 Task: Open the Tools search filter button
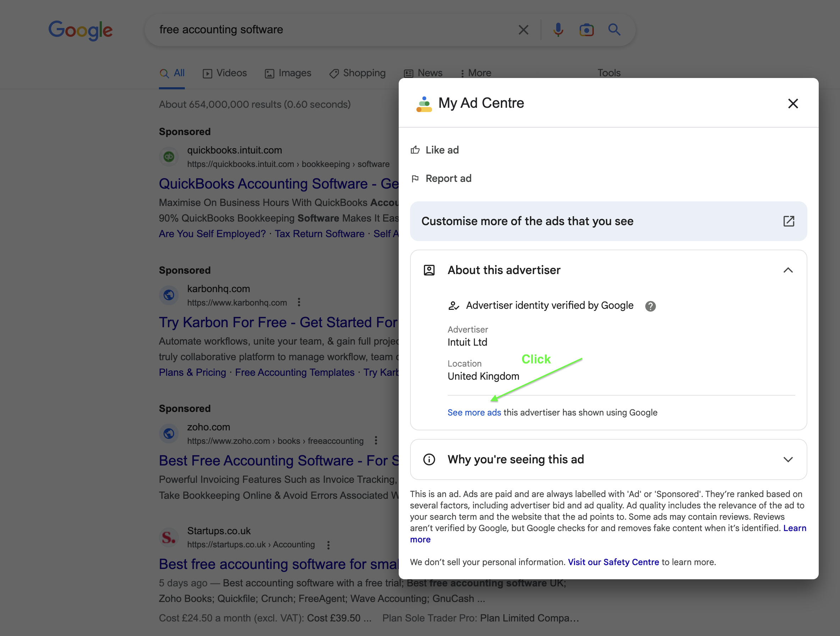click(609, 73)
